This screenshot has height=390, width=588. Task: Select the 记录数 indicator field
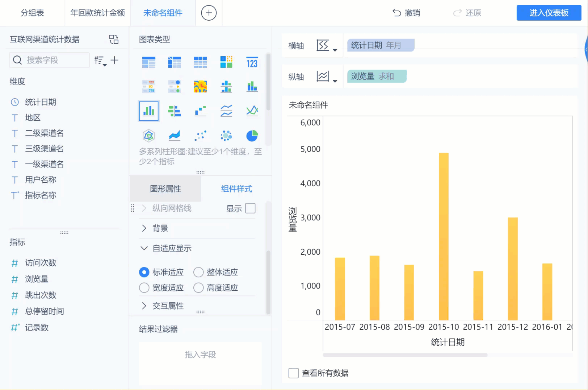pyautogui.click(x=37, y=328)
